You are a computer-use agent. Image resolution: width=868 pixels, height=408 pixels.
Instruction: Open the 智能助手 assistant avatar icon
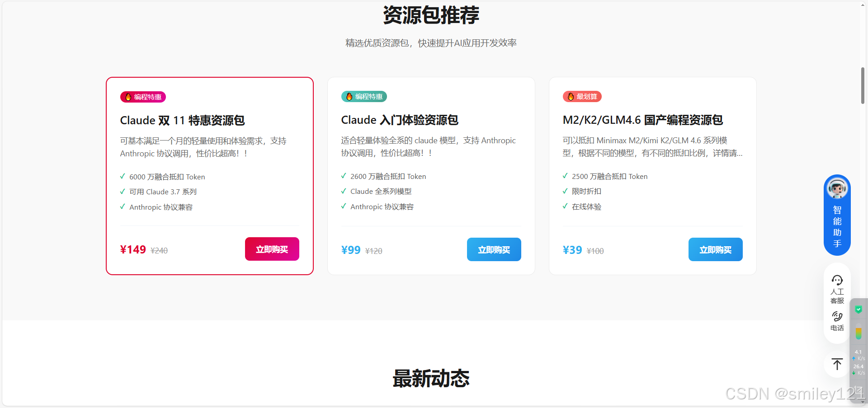tap(836, 188)
